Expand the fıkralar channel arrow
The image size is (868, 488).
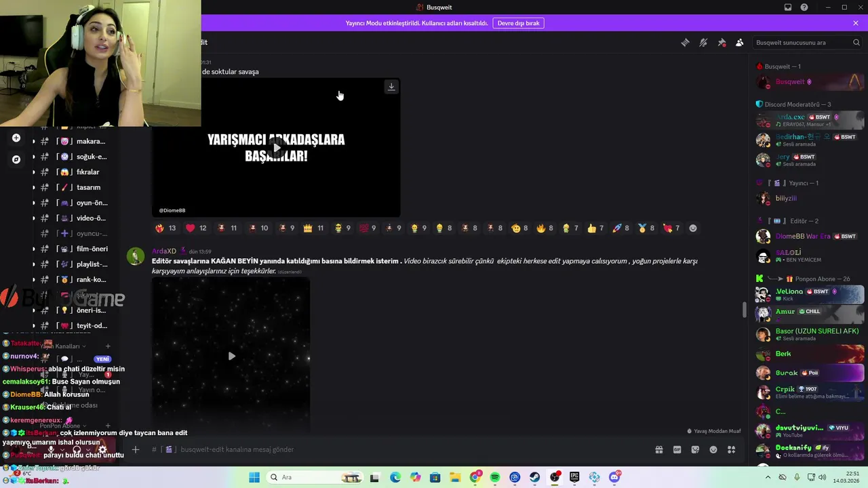(34, 172)
